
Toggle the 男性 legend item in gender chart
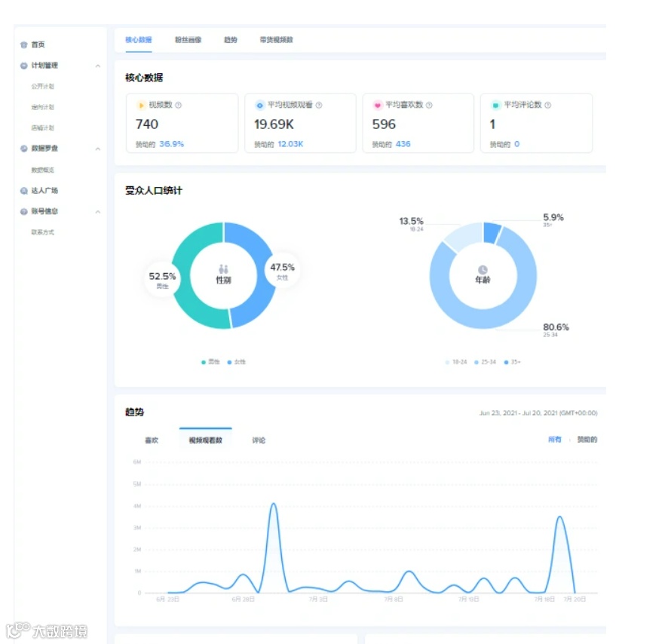tap(210, 362)
